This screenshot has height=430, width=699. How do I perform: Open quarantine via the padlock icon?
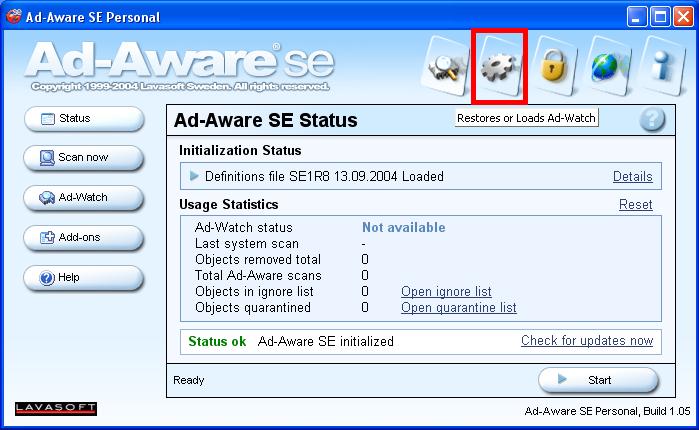pos(553,67)
